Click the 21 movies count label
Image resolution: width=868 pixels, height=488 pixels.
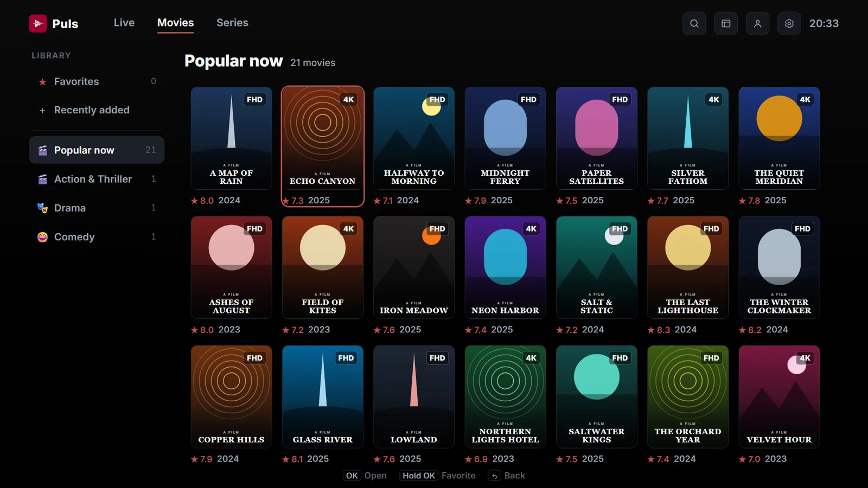[312, 63]
